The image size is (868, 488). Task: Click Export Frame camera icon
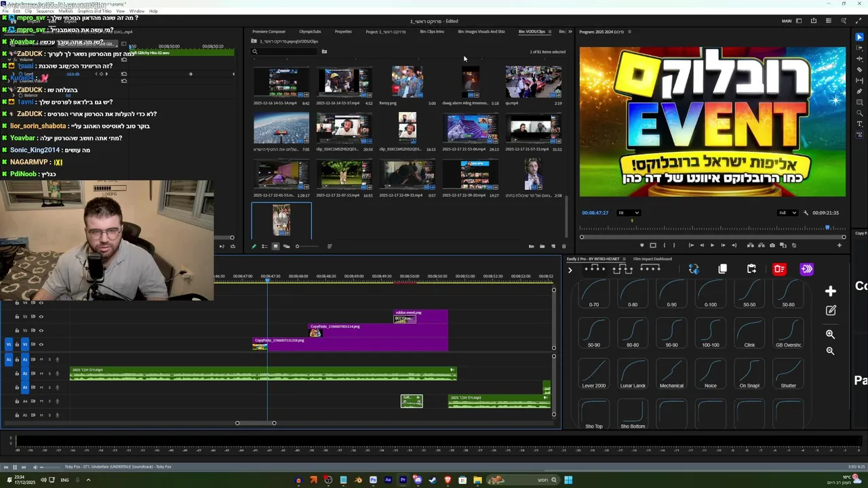tap(772, 245)
